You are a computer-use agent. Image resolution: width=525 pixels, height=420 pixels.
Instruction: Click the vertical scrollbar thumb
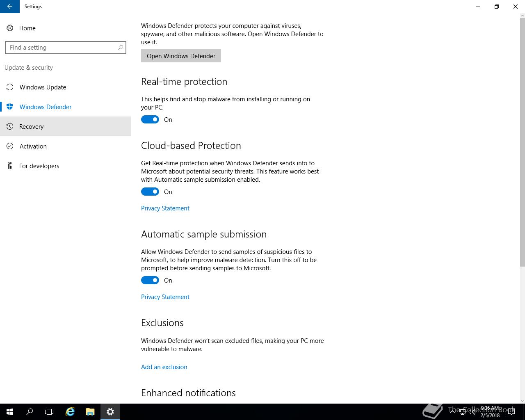[x=522, y=143]
